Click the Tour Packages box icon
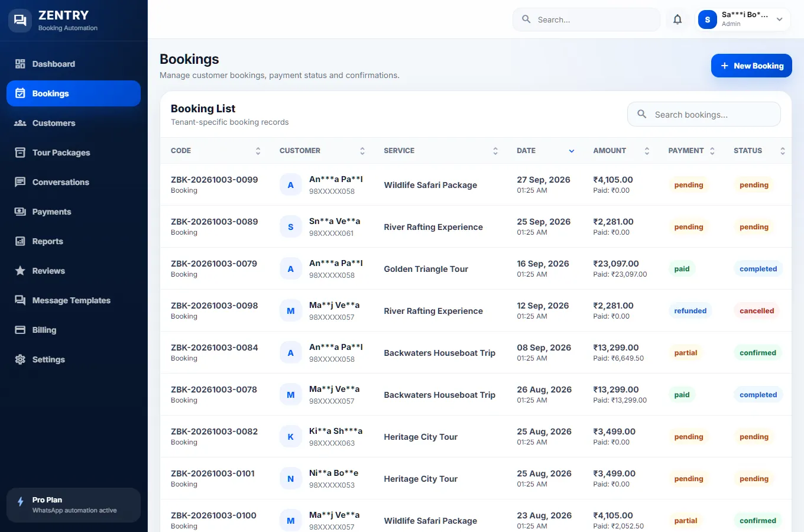The height and width of the screenshot is (532, 804). [x=20, y=153]
